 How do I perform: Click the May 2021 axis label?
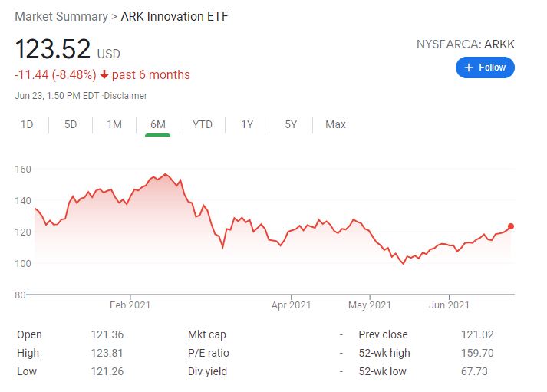[x=369, y=305]
